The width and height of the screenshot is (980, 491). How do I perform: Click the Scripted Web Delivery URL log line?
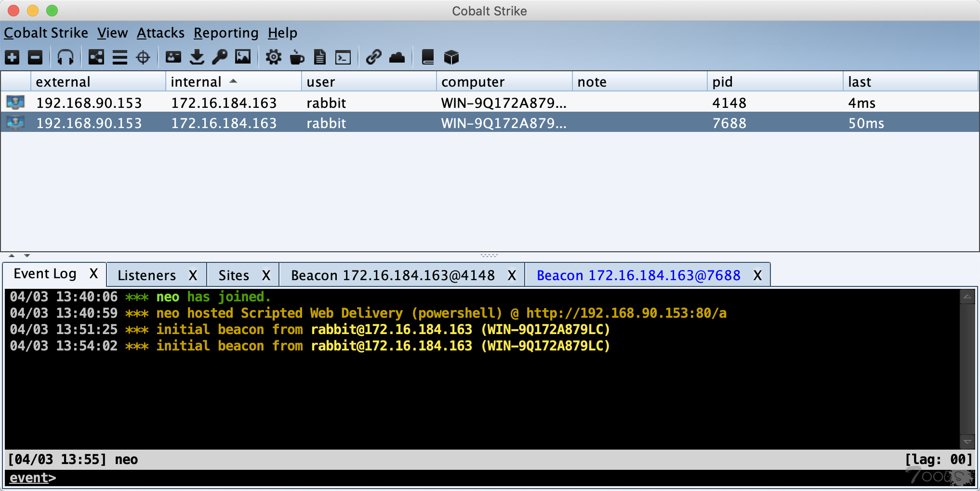tap(368, 313)
